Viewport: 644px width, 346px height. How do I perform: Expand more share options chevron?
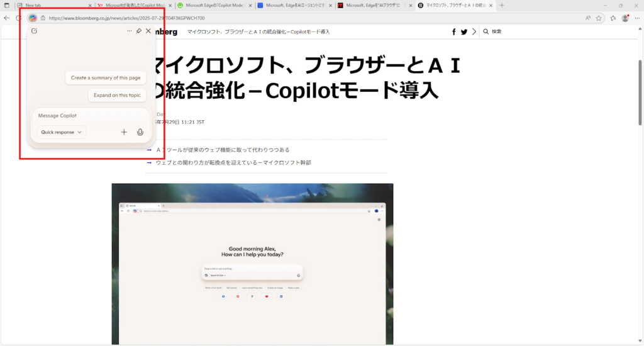[474, 31]
